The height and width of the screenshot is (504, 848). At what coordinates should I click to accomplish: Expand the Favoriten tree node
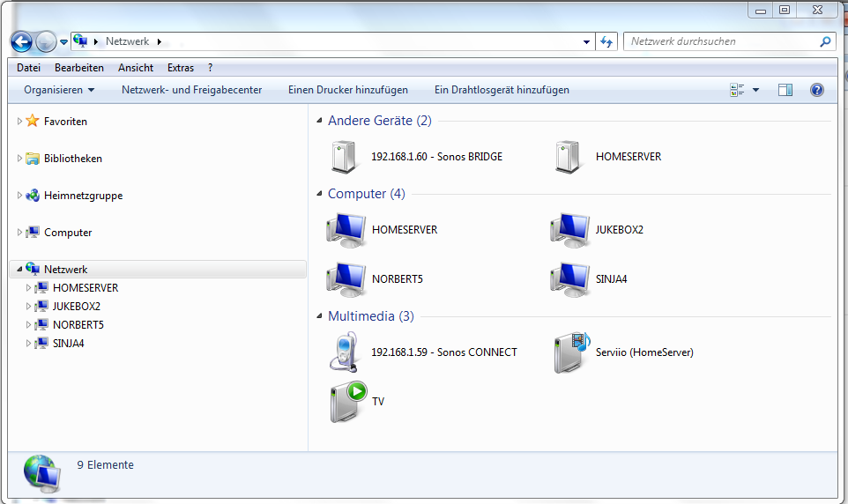19,122
